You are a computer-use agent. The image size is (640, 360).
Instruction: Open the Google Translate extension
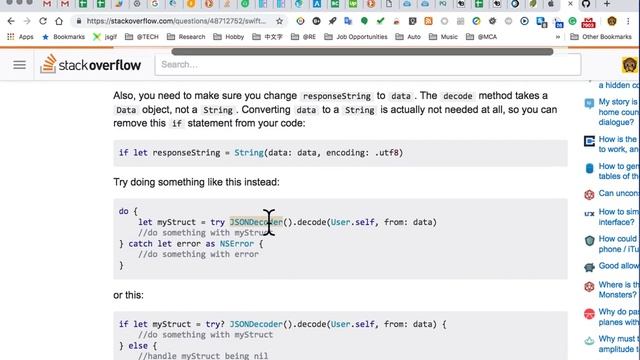[348, 21]
